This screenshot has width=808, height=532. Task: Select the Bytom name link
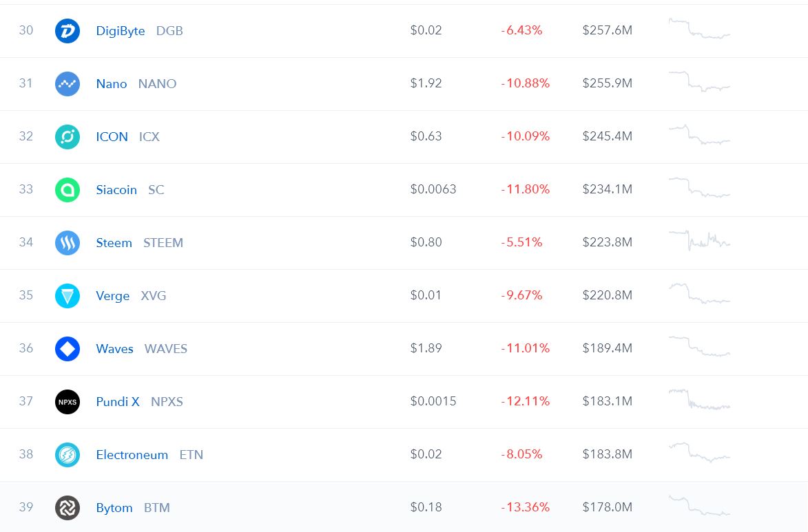pos(114,508)
